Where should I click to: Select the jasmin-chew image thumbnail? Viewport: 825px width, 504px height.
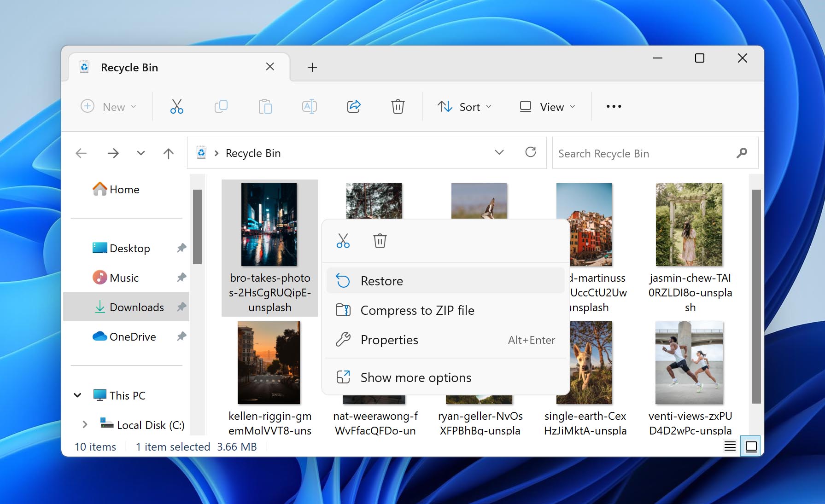pyautogui.click(x=689, y=225)
